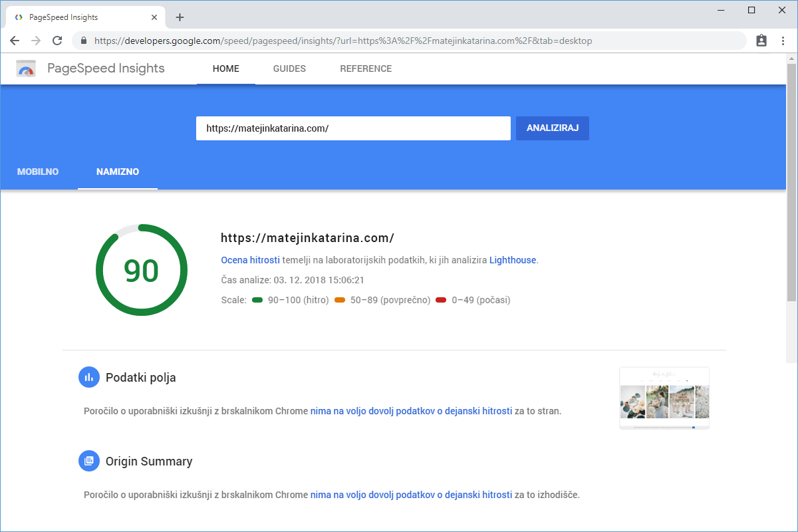798x532 pixels.
Task: Open the GUIDES menu item
Action: point(289,68)
